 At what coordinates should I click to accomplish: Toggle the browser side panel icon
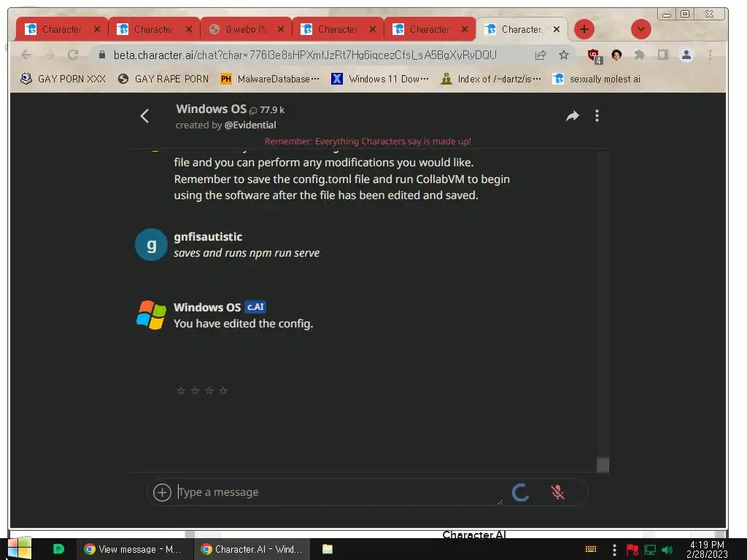[x=662, y=55]
